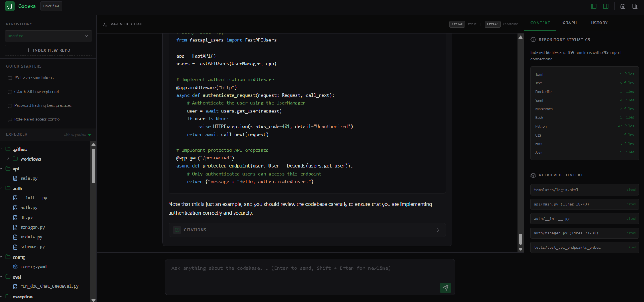Open api/main.py lines 38-43 context
This screenshot has width=644, height=302.
[584, 204]
